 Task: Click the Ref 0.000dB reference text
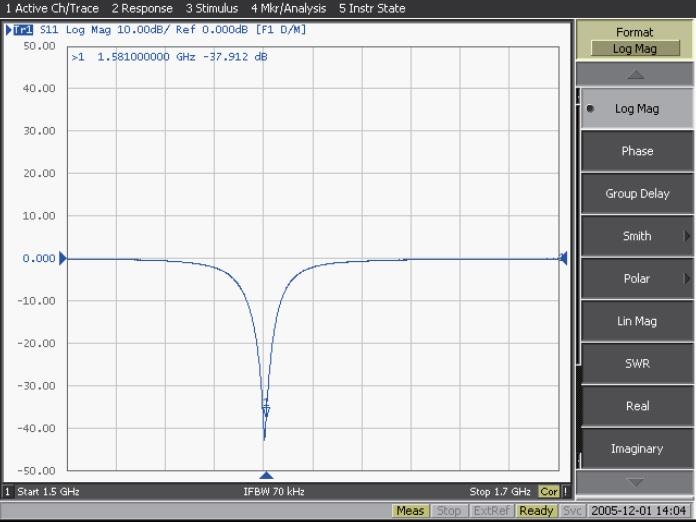(x=212, y=30)
